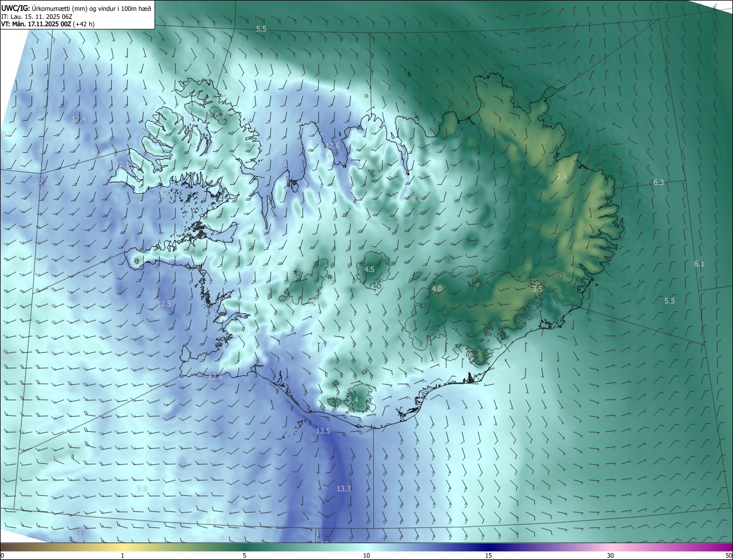
Task: Click the 4.5 value on the glacier
Action: (x=369, y=269)
